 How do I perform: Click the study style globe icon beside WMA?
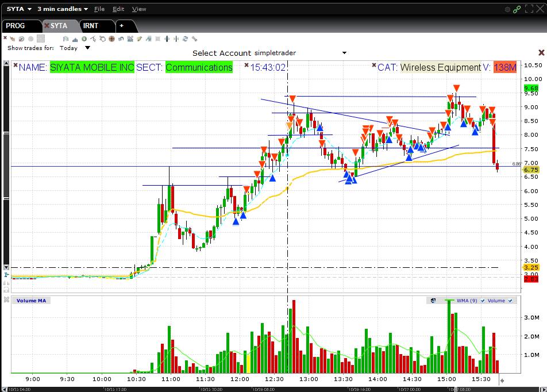pos(434,300)
